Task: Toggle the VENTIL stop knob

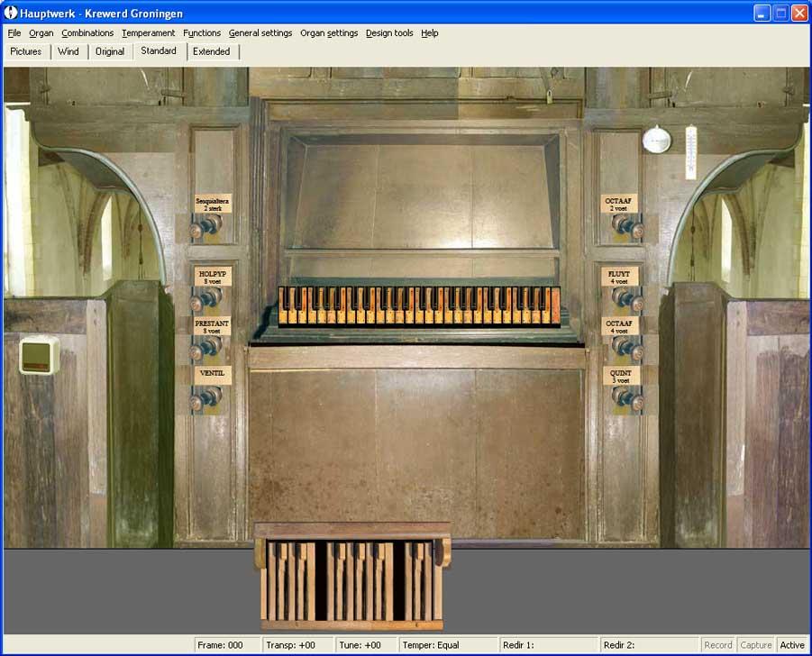Action: click(x=211, y=396)
